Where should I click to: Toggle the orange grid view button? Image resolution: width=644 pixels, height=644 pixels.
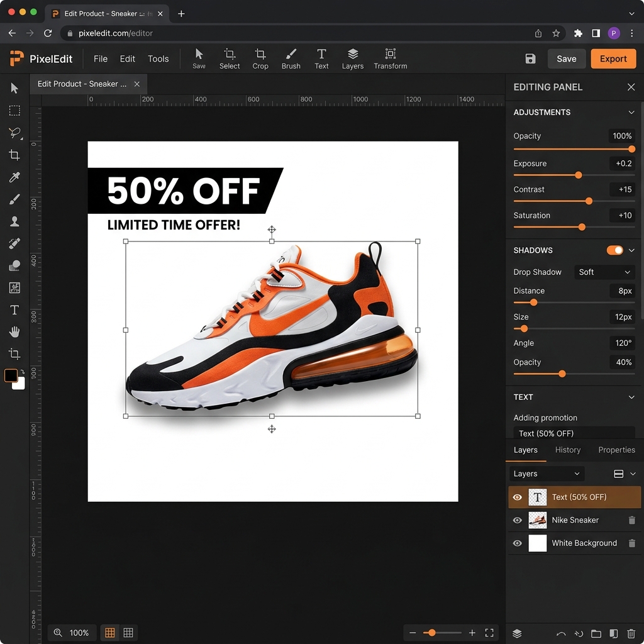click(109, 633)
